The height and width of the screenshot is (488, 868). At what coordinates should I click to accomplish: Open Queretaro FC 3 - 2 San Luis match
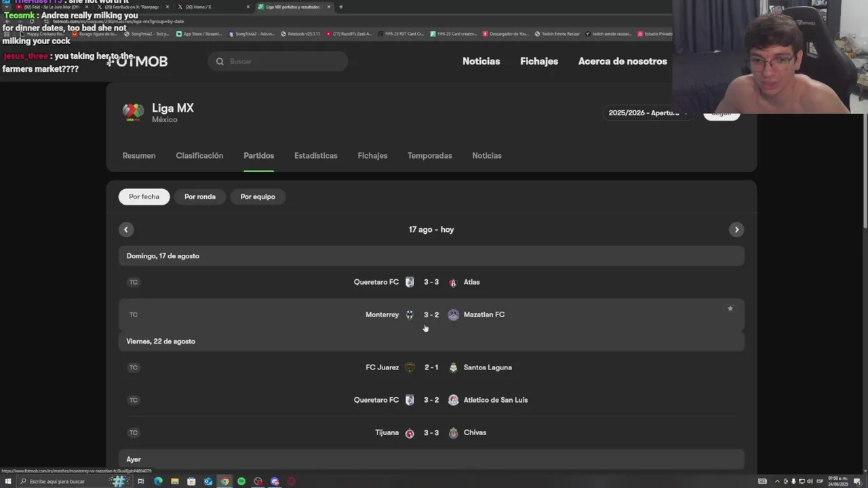coord(431,400)
